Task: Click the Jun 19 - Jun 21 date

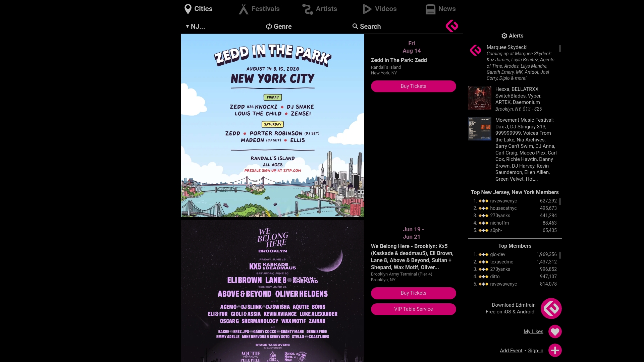Action: pyautogui.click(x=413, y=233)
